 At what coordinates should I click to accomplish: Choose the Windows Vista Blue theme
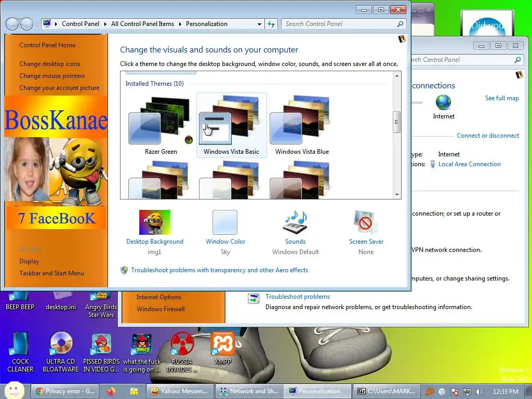tap(302, 126)
